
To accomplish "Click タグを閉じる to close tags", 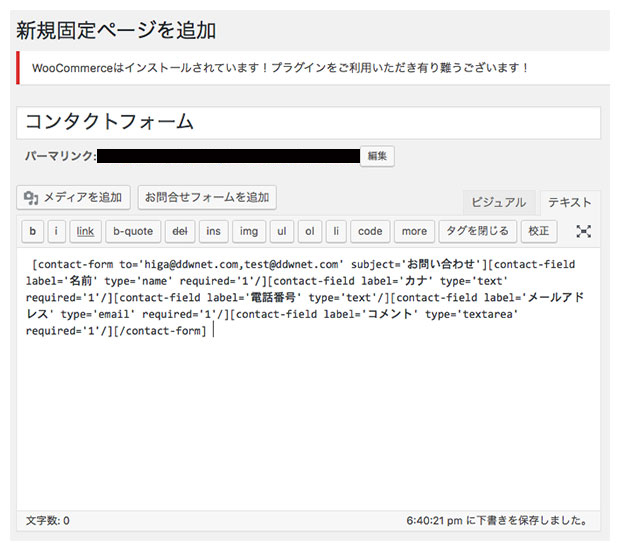I will (x=477, y=231).
